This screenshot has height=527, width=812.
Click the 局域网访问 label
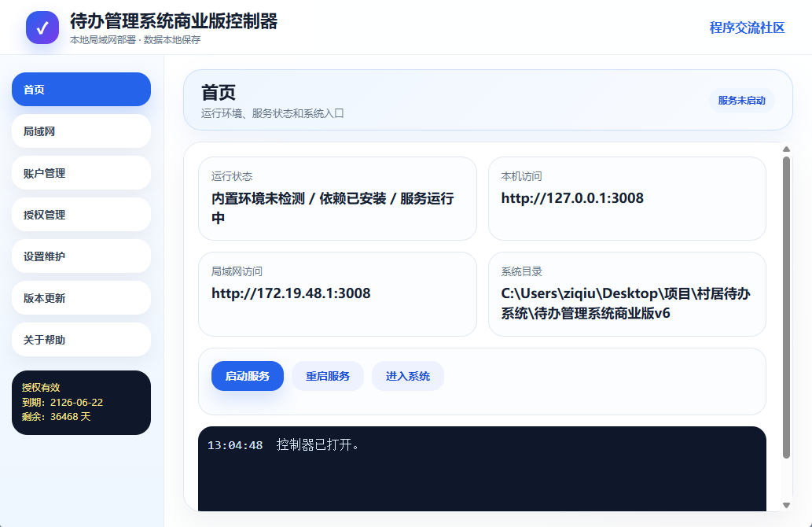[x=237, y=271]
